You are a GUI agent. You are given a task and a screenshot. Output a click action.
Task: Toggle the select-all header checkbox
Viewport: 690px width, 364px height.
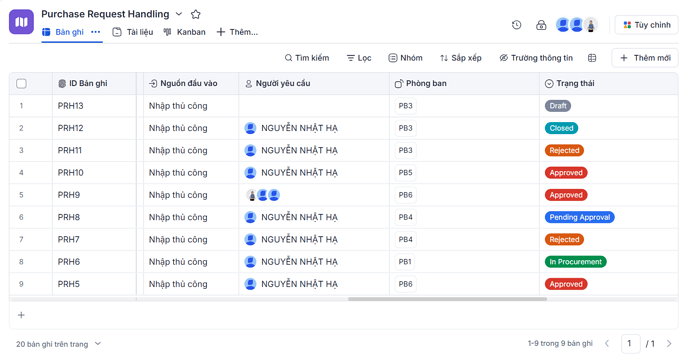[x=21, y=84]
